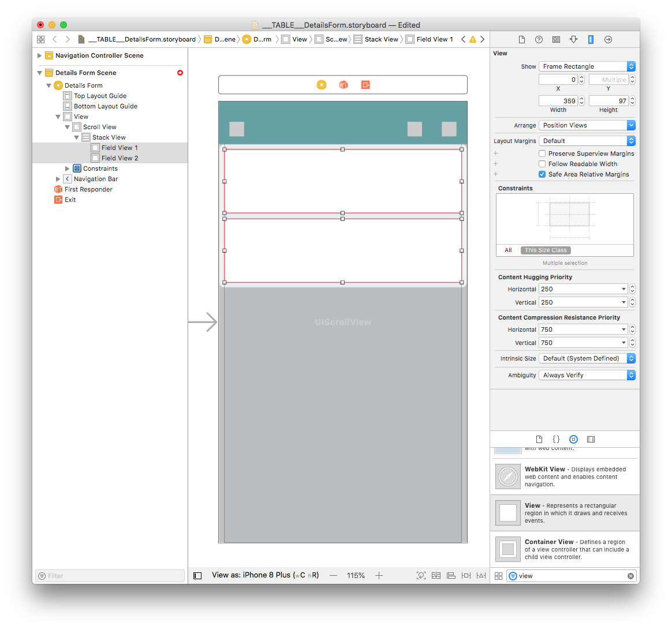Screen dimensions: 672x630
Task: Expand Navigation Controller Scene
Action: [x=39, y=56]
